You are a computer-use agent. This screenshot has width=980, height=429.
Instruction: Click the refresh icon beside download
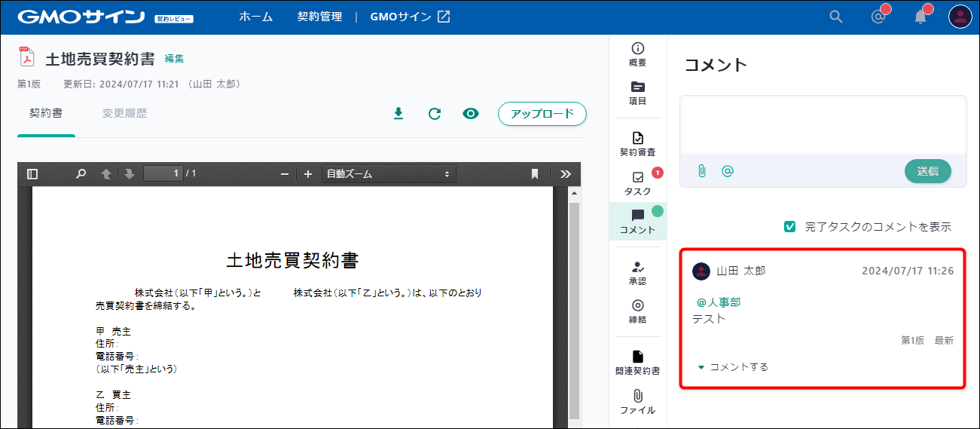pyautogui.click(x=435, y=114)
